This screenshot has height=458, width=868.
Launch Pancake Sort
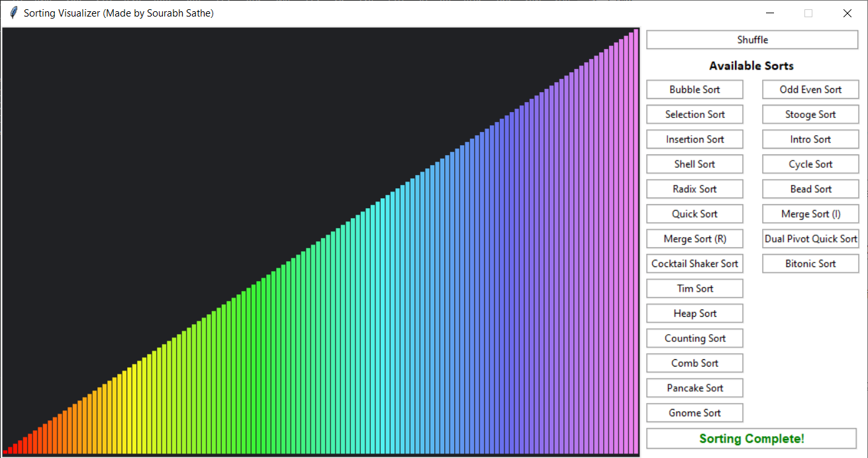(695, 388)
